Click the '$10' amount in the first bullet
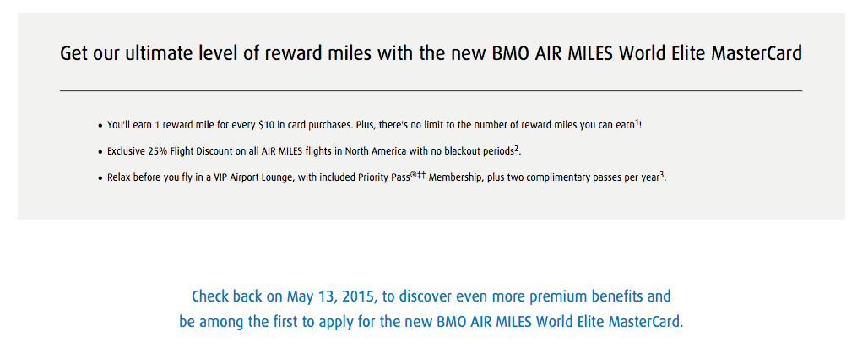 click(x=266, y=125)
